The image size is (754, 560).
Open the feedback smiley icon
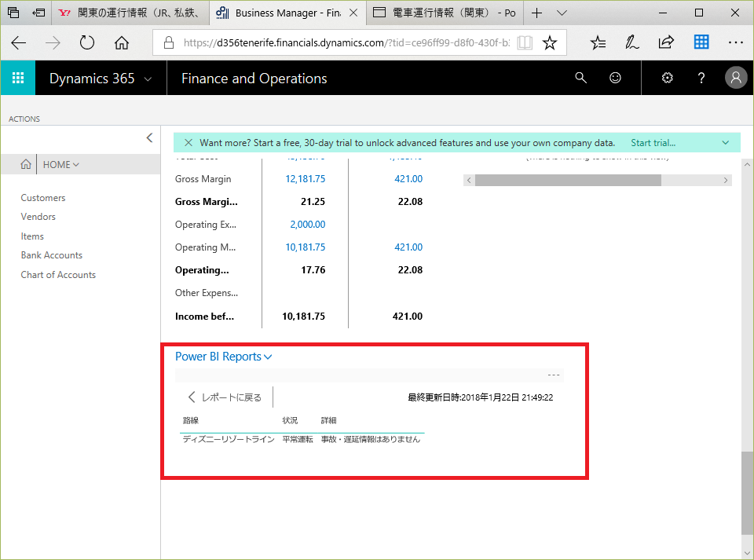point(615,78)
